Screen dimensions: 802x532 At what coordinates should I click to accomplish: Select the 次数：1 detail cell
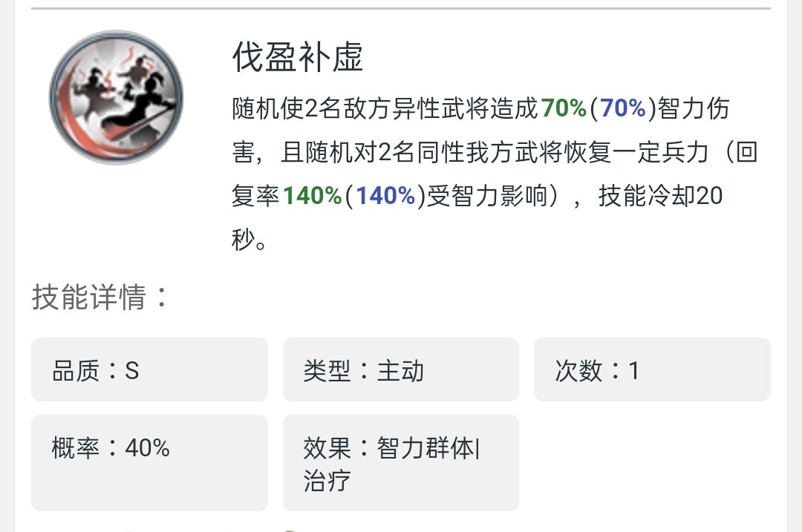[x=651, y=370]
